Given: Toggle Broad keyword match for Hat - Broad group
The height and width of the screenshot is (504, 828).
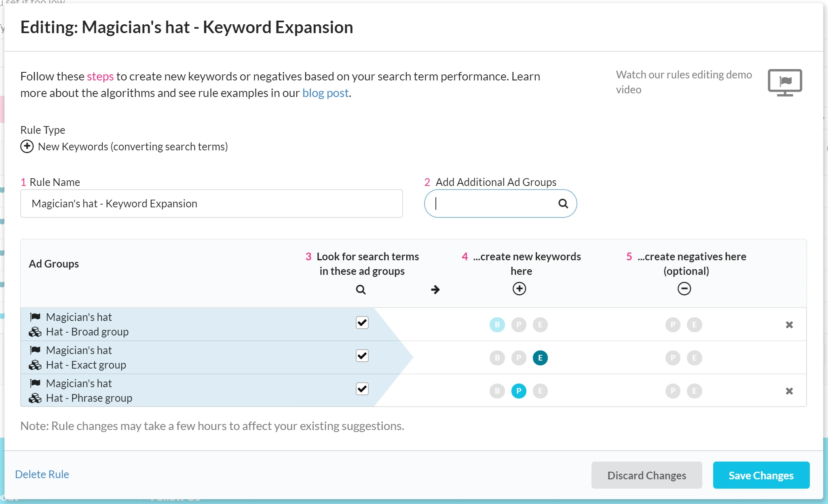Looking at the screenshot, I should point(497,325).
